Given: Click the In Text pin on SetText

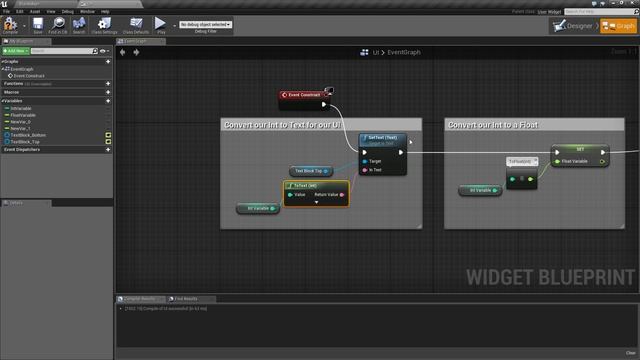Looking at the screenshot, I should [365, 170].
